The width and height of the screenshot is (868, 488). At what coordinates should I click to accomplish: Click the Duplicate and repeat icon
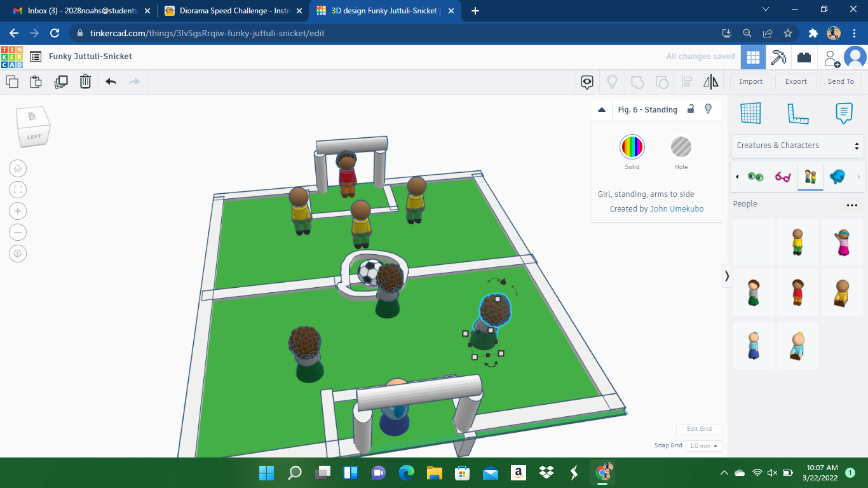[x=61, y=81]
